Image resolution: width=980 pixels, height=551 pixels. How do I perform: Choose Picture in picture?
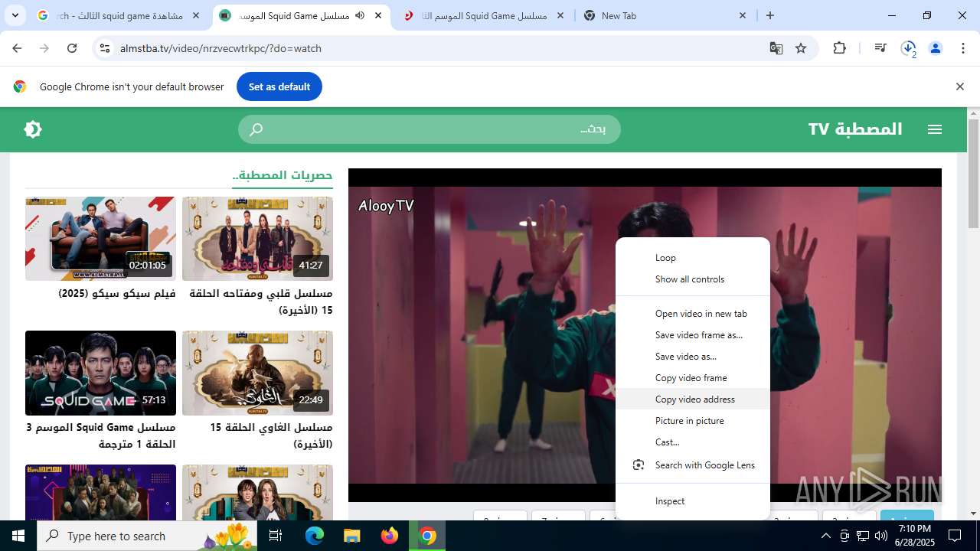[693, 421]
